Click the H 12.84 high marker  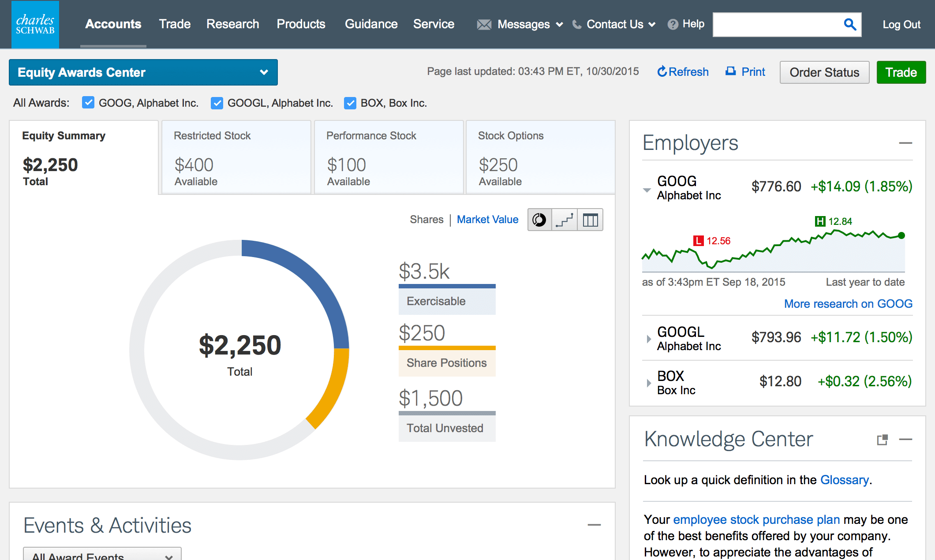pyautogui.click(x=833, y=221)
